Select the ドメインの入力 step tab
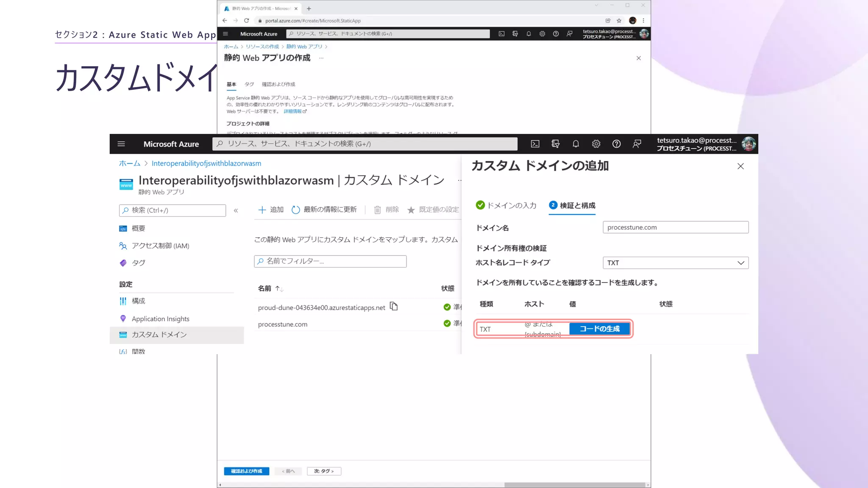868x488 pixels. pos(506,205)
